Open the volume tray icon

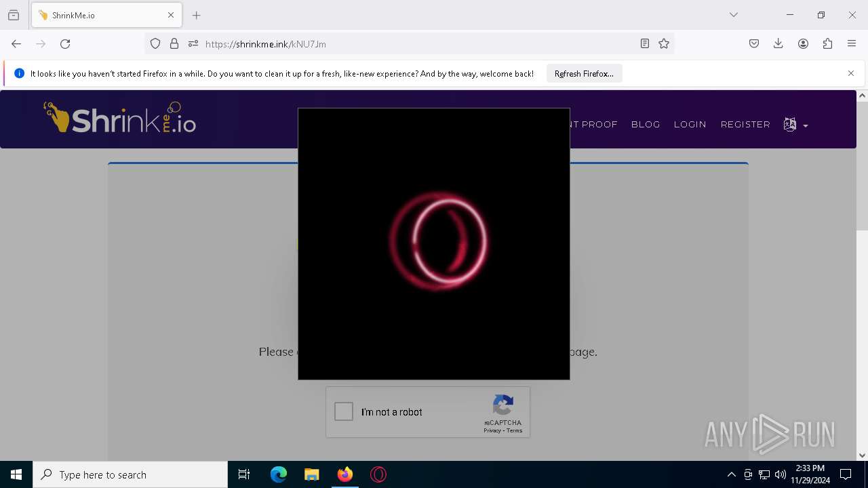coord(781,474)
